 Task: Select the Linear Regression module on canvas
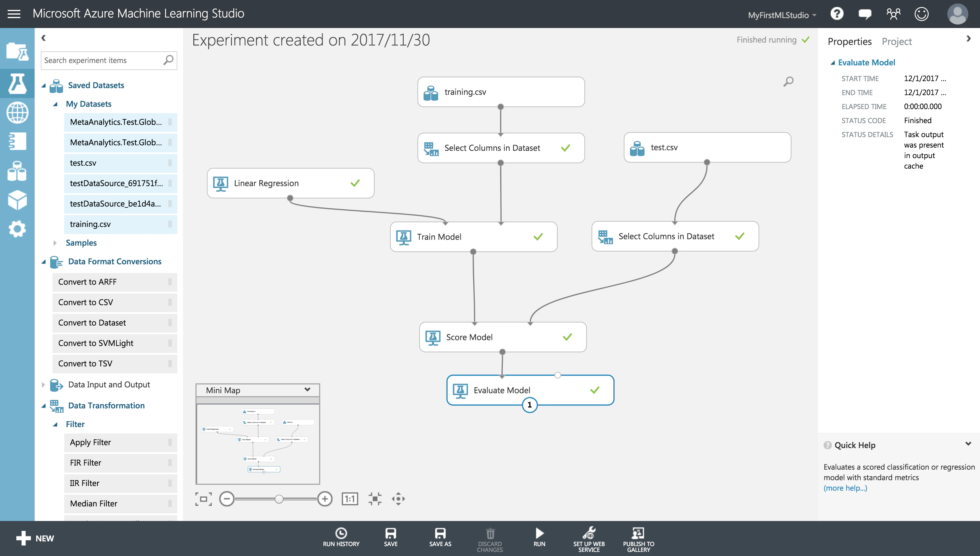290,183
